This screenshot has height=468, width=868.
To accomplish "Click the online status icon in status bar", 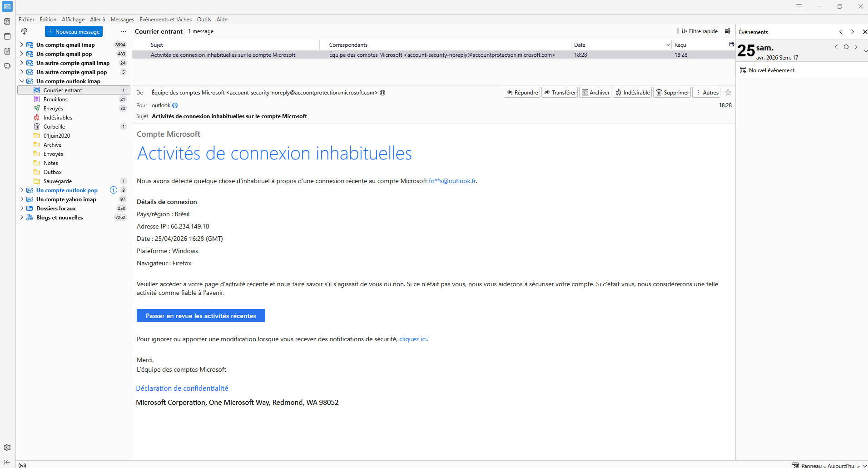I will coord(22,465).
